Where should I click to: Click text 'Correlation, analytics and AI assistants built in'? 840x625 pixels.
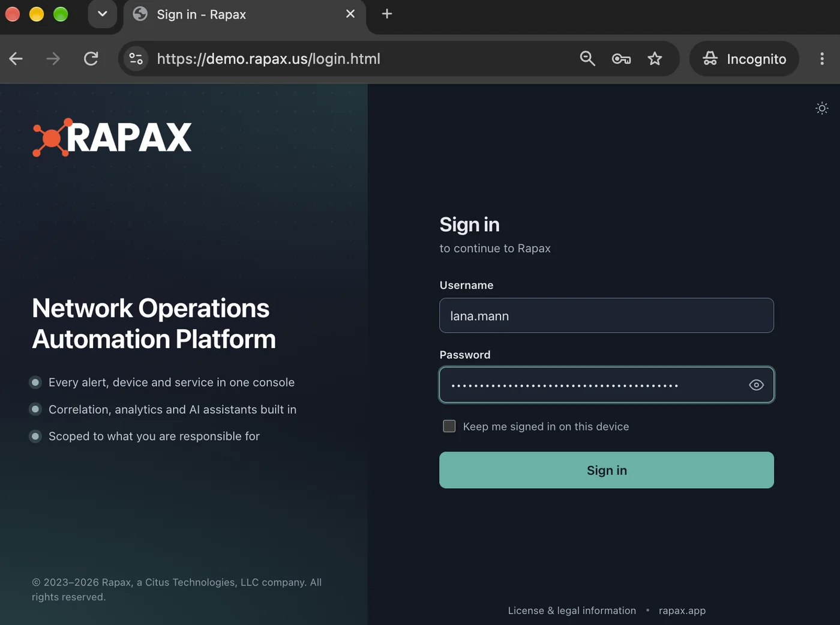coord(172,409)
